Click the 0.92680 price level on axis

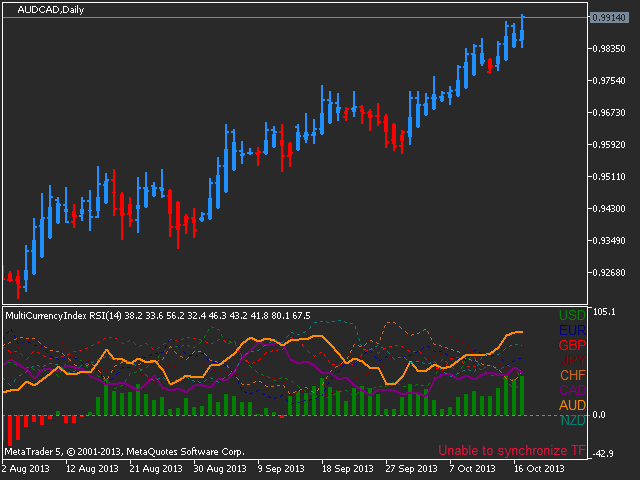point(613,273)
